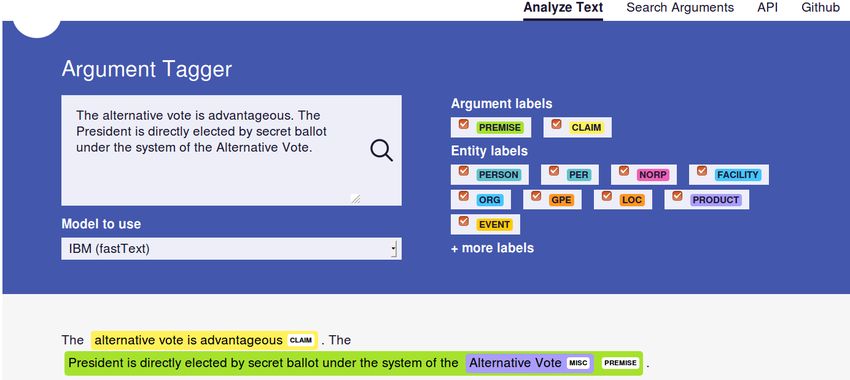Switch to the Search Arguments tab
Screen dimensions: 850x380
(680, 8)
